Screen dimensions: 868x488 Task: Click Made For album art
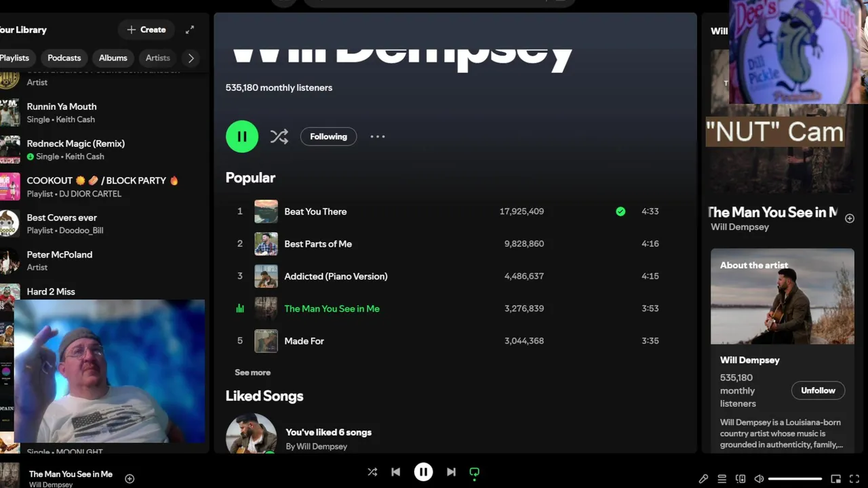[x=266, y=341]
